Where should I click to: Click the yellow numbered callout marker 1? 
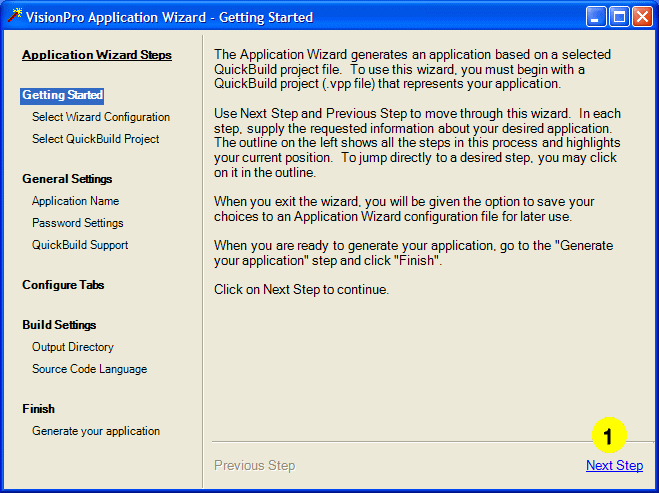tap(608, 436)
